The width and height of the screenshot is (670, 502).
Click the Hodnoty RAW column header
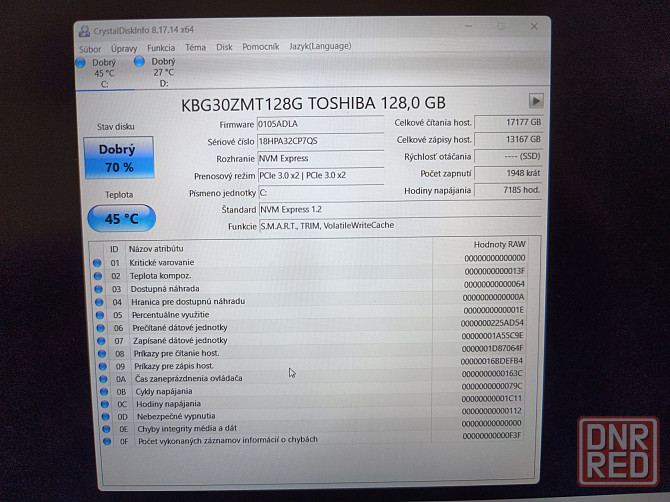point(499,244)
